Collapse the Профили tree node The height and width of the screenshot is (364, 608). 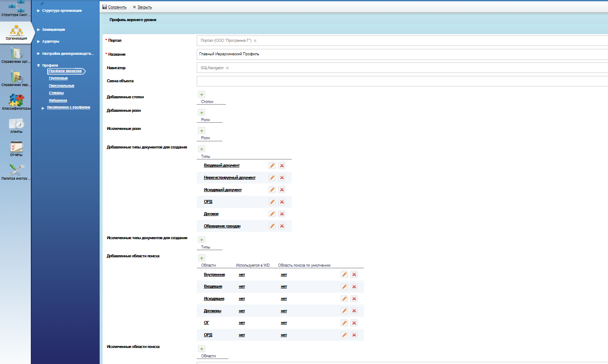38,65
